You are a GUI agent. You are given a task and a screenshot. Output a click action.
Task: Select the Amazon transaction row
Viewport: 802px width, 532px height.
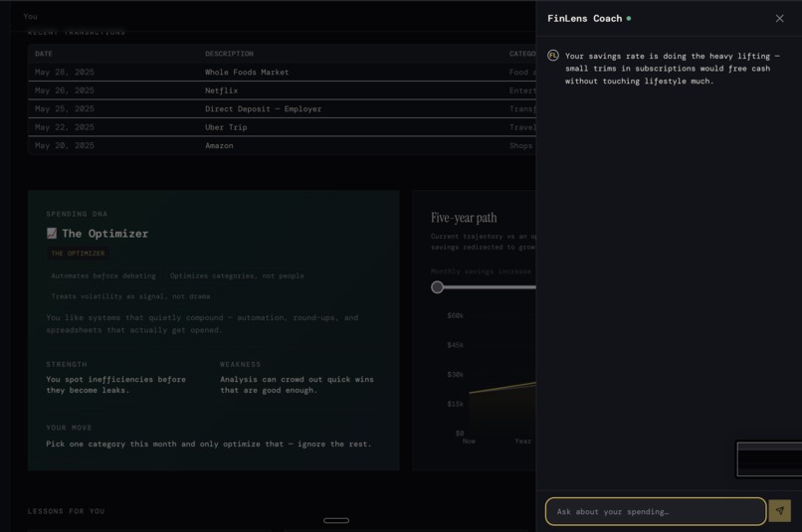click(x=282, y=145)
